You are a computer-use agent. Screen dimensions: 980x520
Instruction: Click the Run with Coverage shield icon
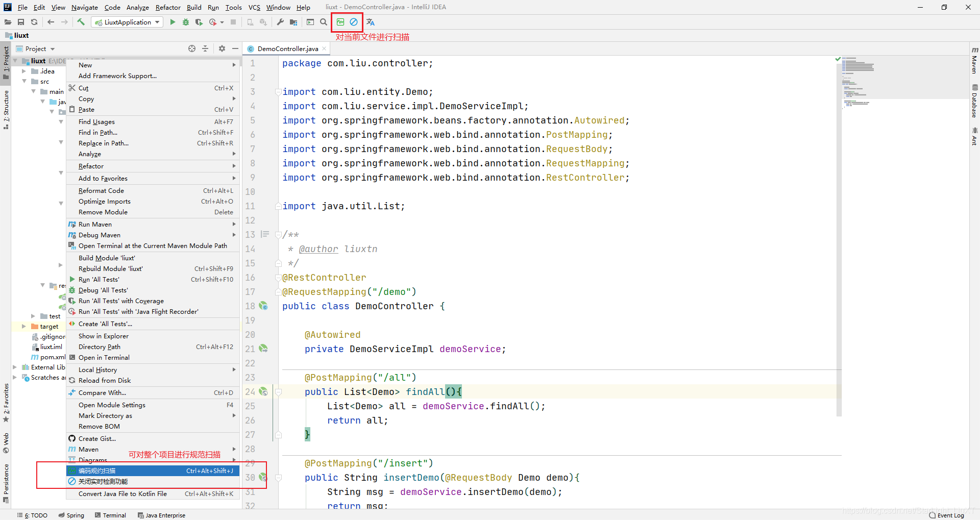[x=199, y=22]
